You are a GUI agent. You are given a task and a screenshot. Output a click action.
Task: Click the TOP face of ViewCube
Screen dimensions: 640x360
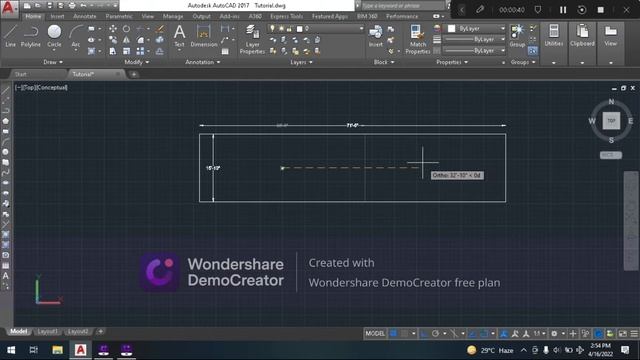click(x=611, y=121)
